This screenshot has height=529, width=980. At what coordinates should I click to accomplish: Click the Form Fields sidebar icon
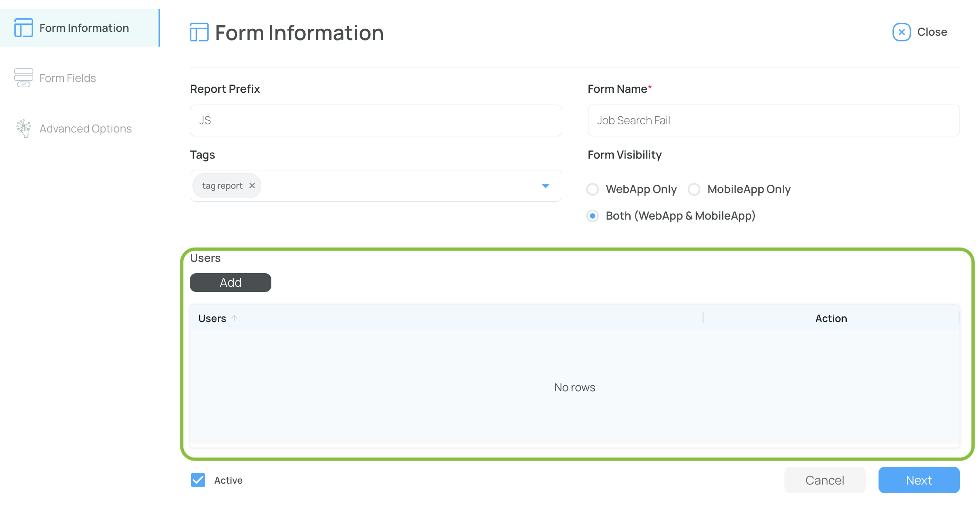24,78
